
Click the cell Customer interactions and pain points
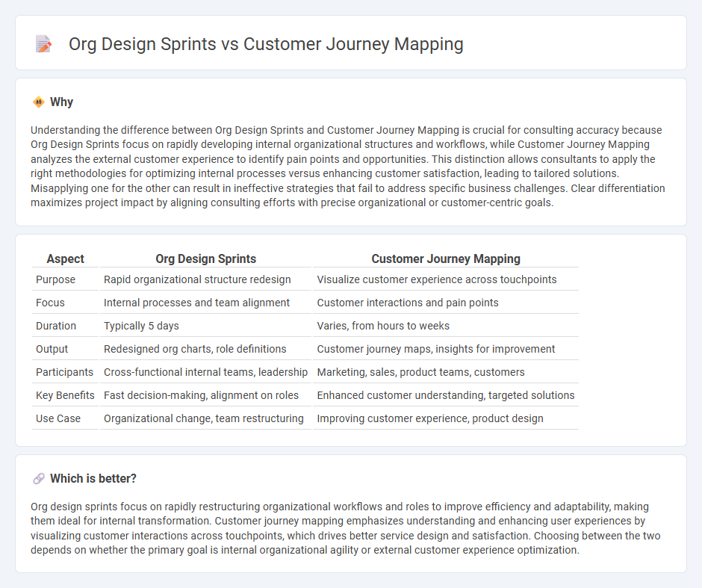coord(446,303)
